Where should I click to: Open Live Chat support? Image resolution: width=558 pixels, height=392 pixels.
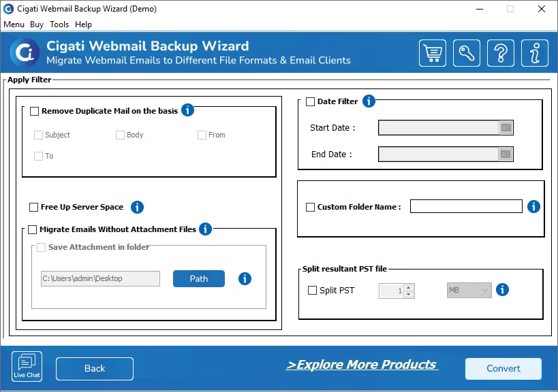[27, 366]
